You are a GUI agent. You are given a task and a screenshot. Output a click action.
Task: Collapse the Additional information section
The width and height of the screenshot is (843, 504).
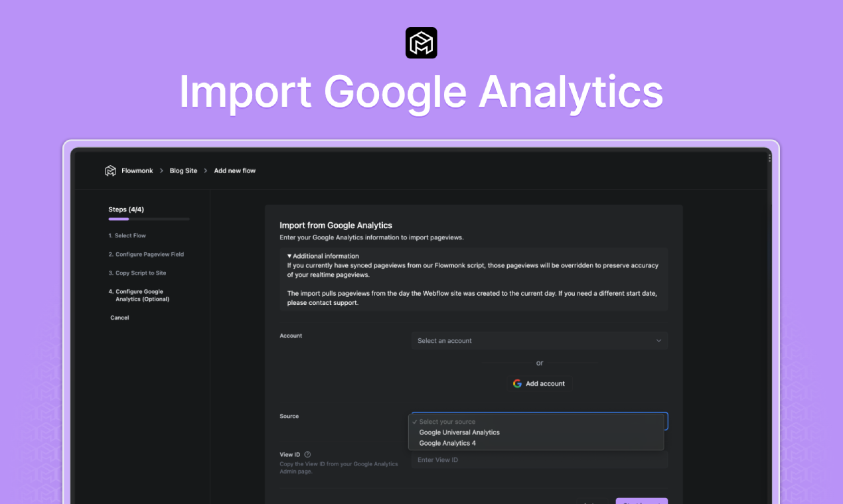[x=323, y=256]
